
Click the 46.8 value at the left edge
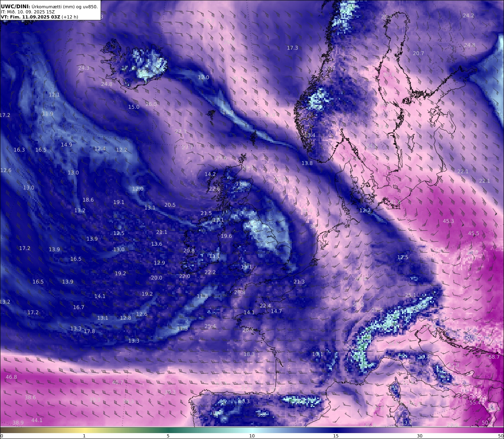pyautogui.click(x=11, y=377)
